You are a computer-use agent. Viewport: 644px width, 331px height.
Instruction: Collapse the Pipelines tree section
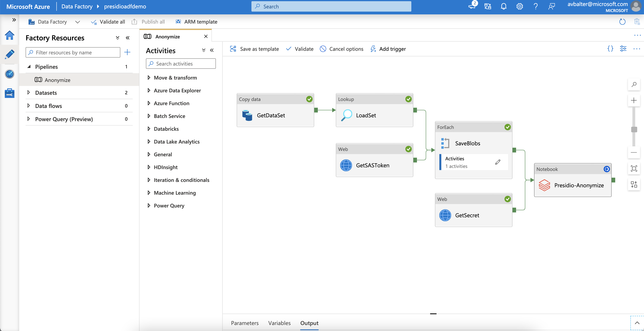29,67
